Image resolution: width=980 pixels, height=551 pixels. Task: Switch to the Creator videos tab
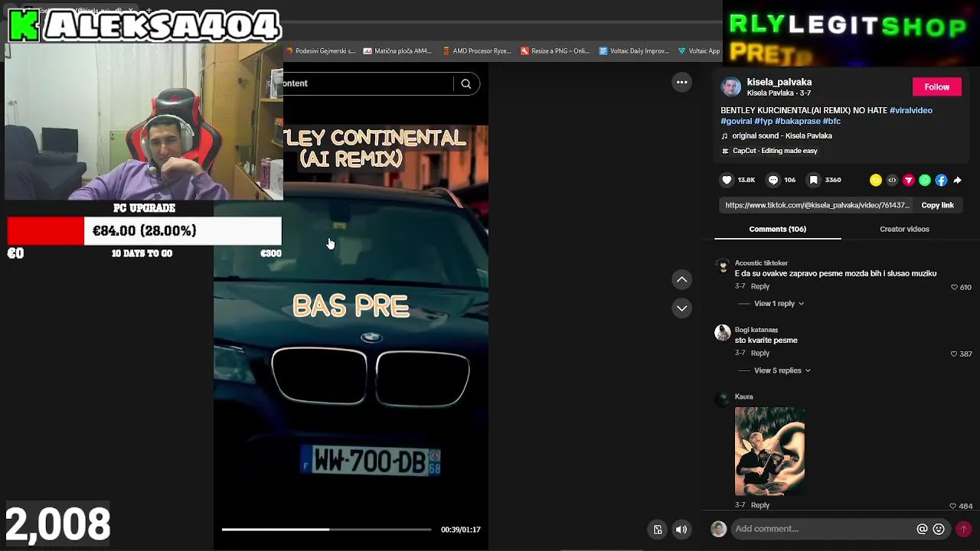(904, 230)
